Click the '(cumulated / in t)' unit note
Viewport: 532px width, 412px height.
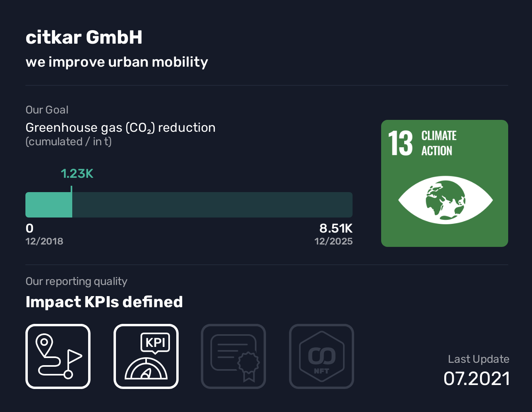[x=69, y=142]
